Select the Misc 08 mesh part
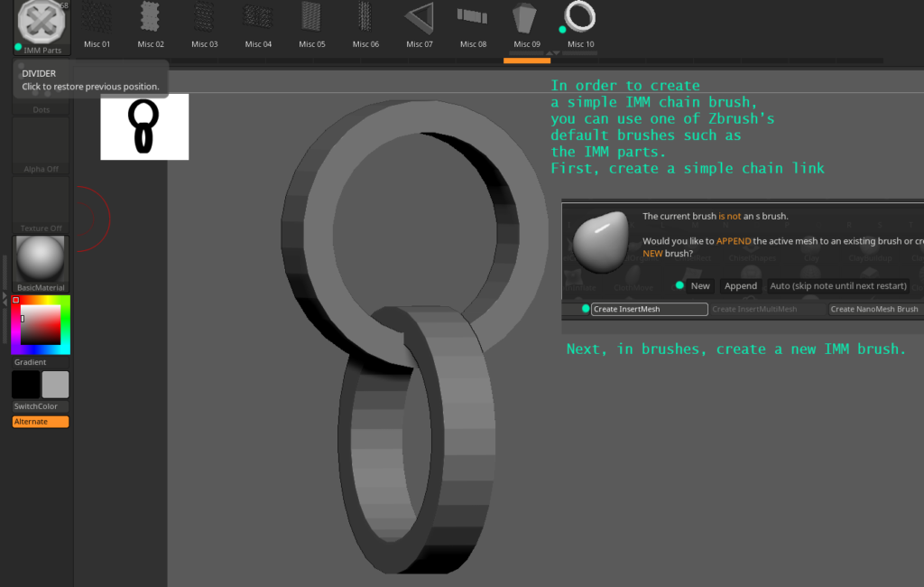The height and width of the screenshot is (587, 924). coord(473,18)
